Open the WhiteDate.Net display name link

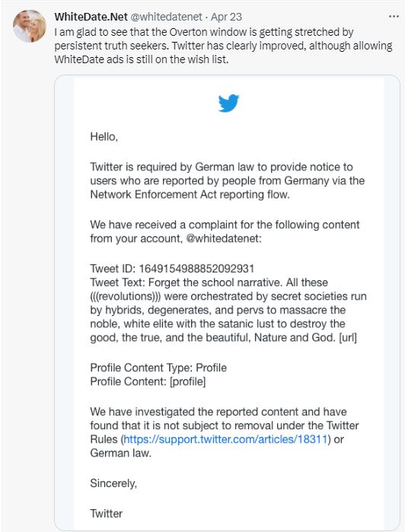point(91,17)
